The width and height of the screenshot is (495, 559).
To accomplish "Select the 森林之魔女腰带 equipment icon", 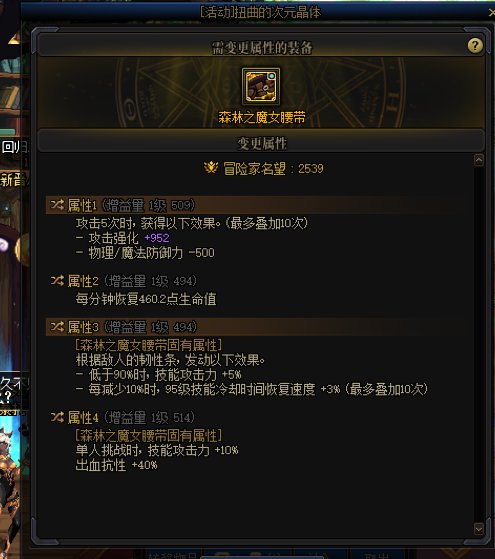I will [x=261, y=86].
